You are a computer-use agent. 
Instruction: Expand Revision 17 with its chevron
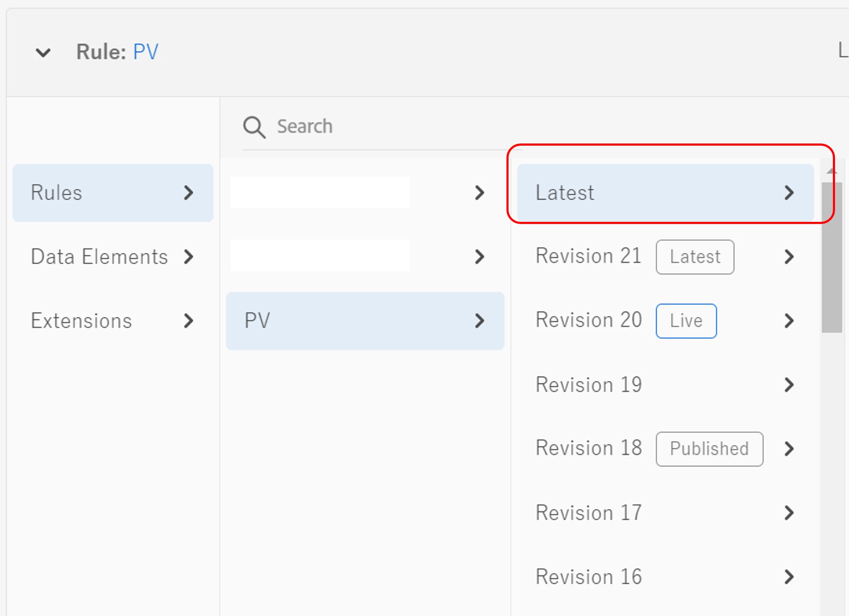point(788,513)
